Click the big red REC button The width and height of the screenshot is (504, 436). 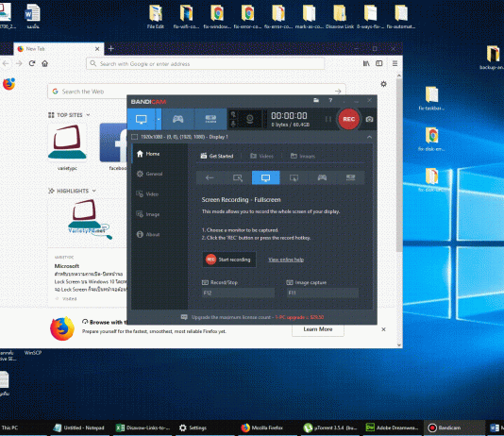(x=349, y=119)
